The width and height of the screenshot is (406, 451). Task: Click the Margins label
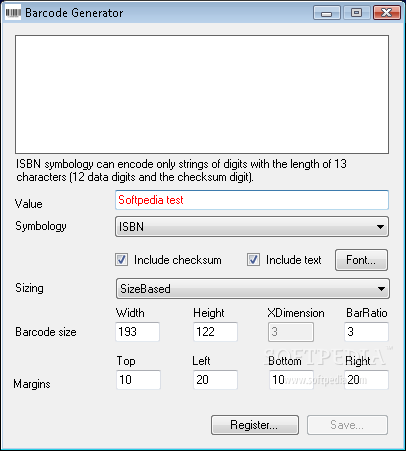pos(32,384)
